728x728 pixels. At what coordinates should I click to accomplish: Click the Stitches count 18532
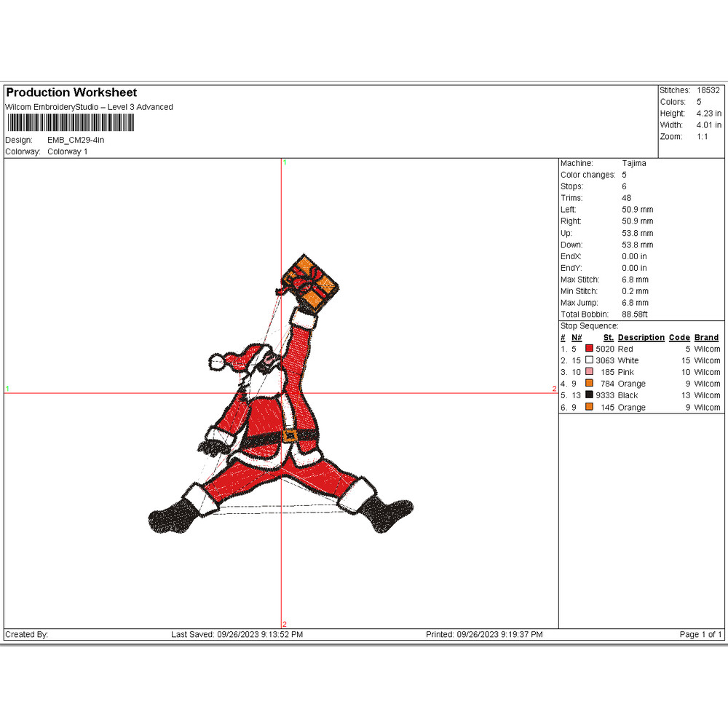click(708, 90)
